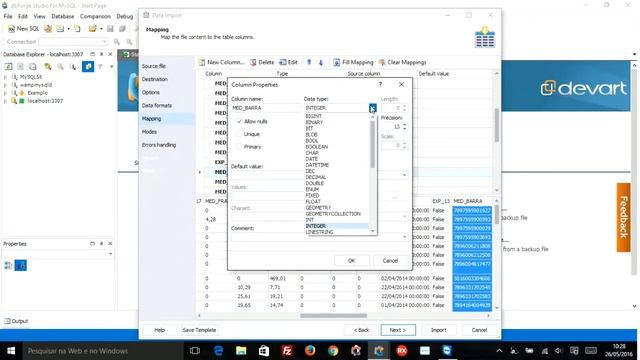Click the Delete column icon

(253, 62)
